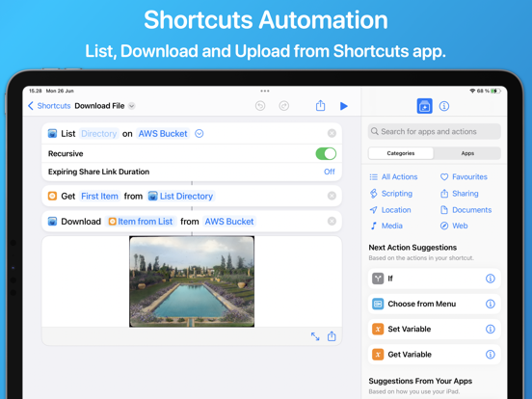Check the battery status icon
Screen dimensions: 532x399
495,91
